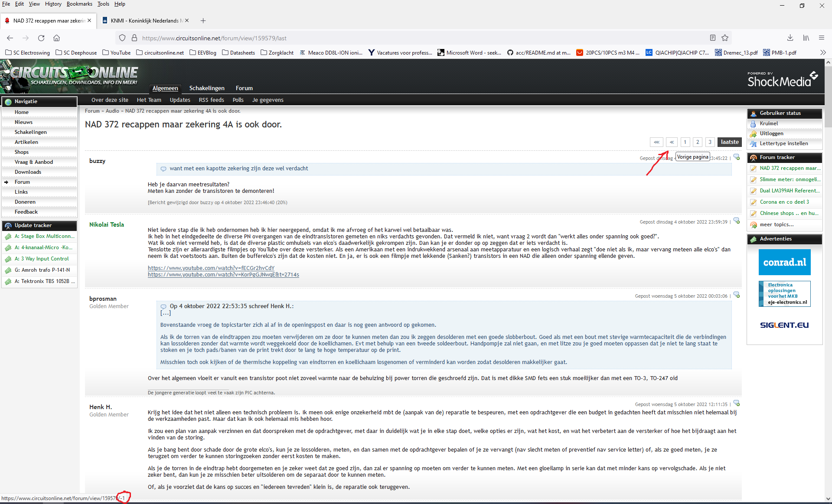832x504 pixels.
Task: Open 'Je gegevens' link
Action: [268, 100]
